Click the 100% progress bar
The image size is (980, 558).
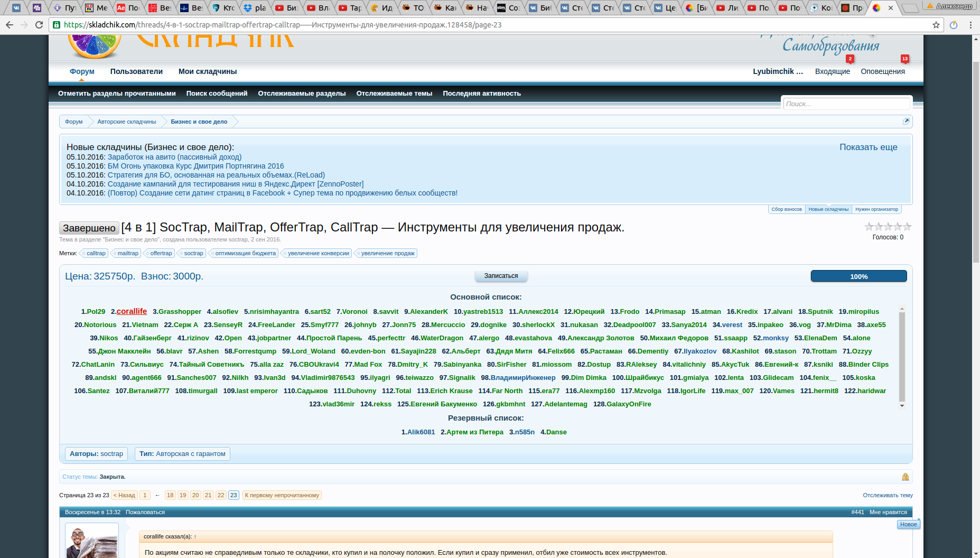859,276
